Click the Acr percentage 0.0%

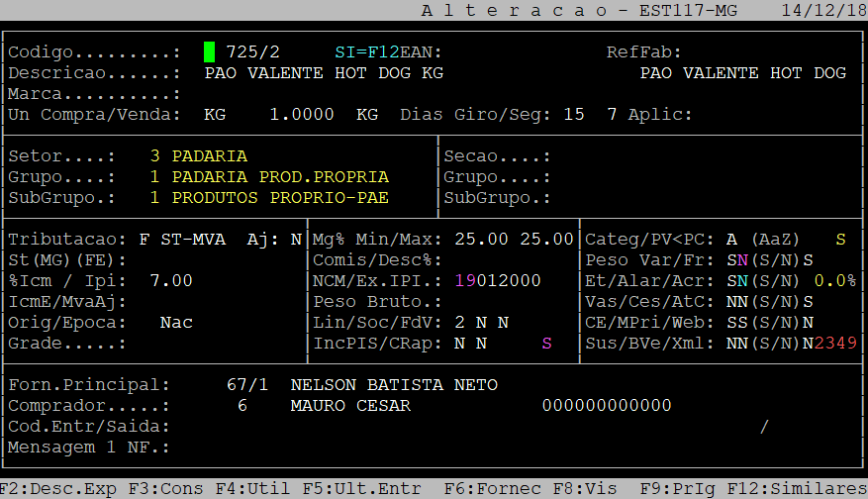pyautogui.click(x=835, y=281)
